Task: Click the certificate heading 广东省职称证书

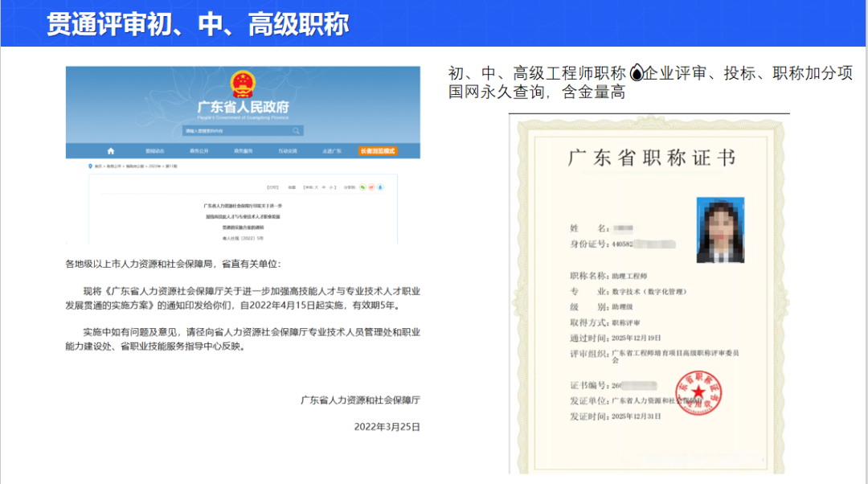Action: pyautogui.click(x=652, y=158)
